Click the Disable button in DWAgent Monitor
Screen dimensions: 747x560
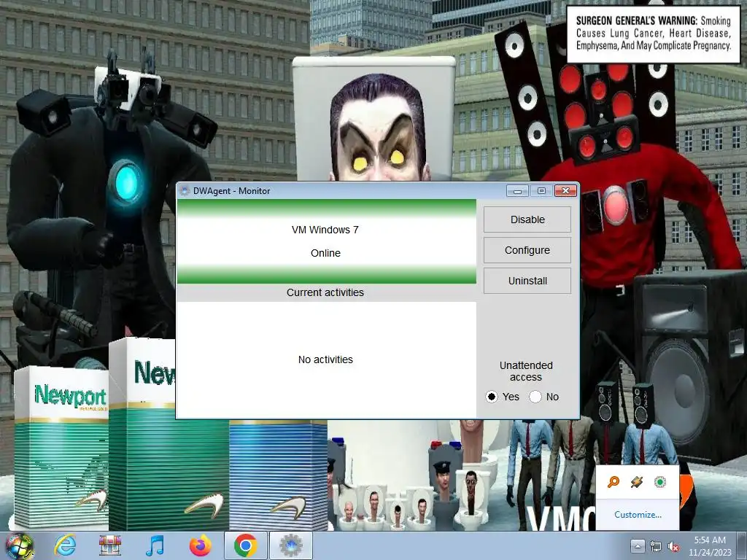pos(527,219)
